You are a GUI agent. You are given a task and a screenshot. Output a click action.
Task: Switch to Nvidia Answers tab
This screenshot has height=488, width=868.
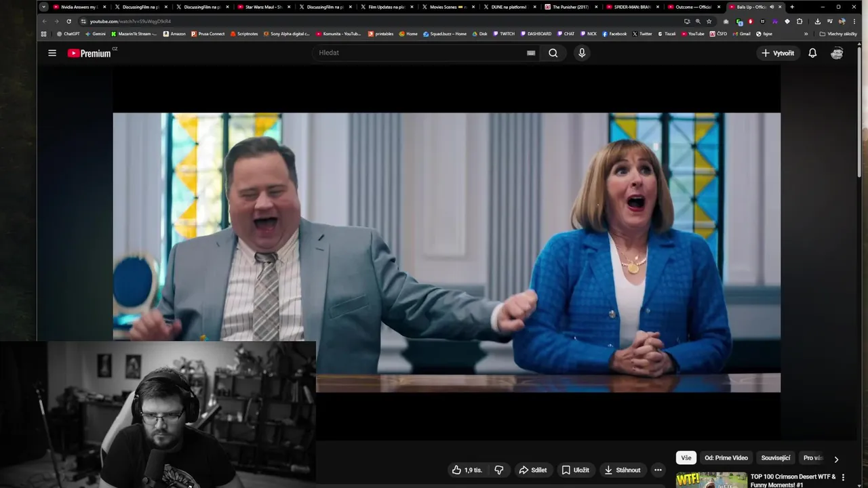coord(79,7)
